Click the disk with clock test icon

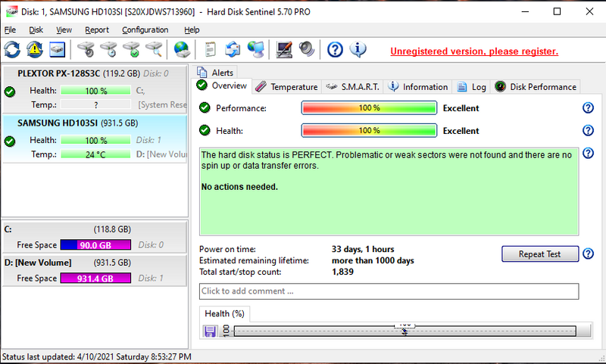coord(108,50)
